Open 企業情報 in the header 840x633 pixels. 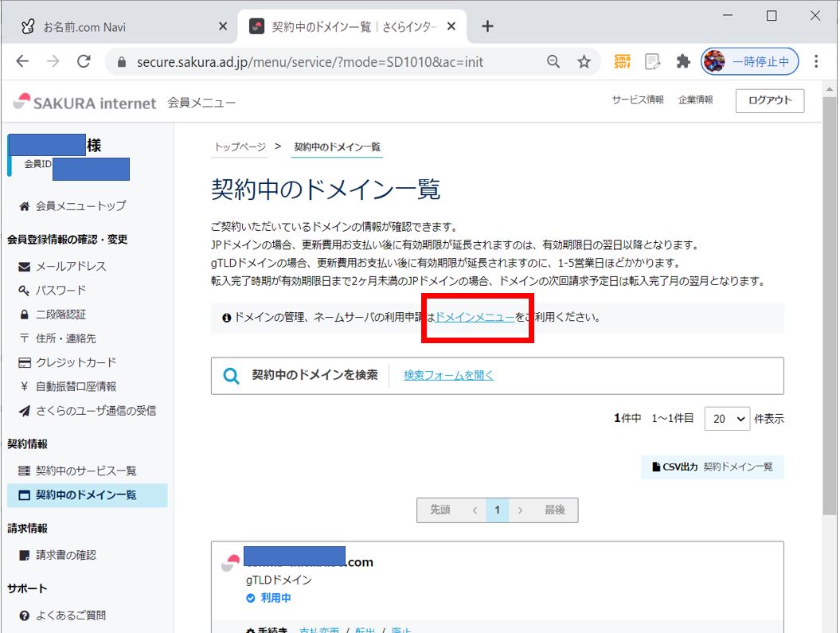pyautogui.click(x=695, y=100)
